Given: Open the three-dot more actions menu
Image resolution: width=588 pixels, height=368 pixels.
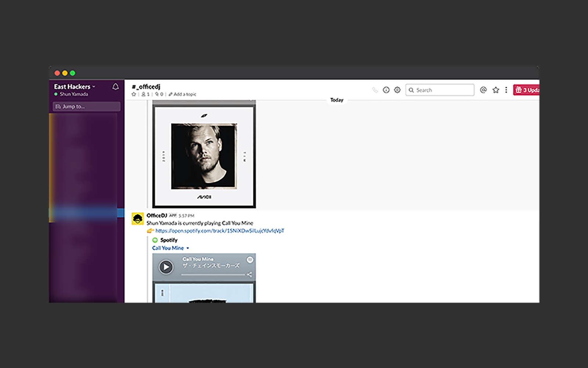Looking at the screenshot, I should (507, 90).
